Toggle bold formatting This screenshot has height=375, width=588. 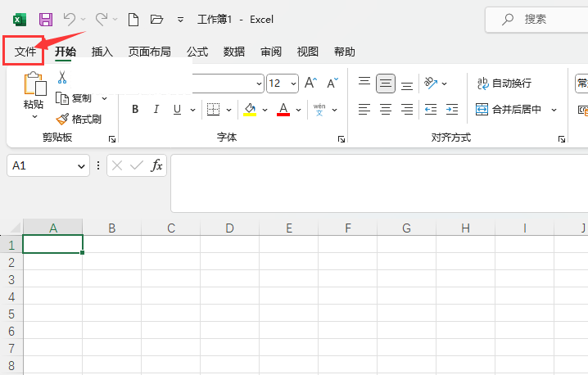point(135,110)
